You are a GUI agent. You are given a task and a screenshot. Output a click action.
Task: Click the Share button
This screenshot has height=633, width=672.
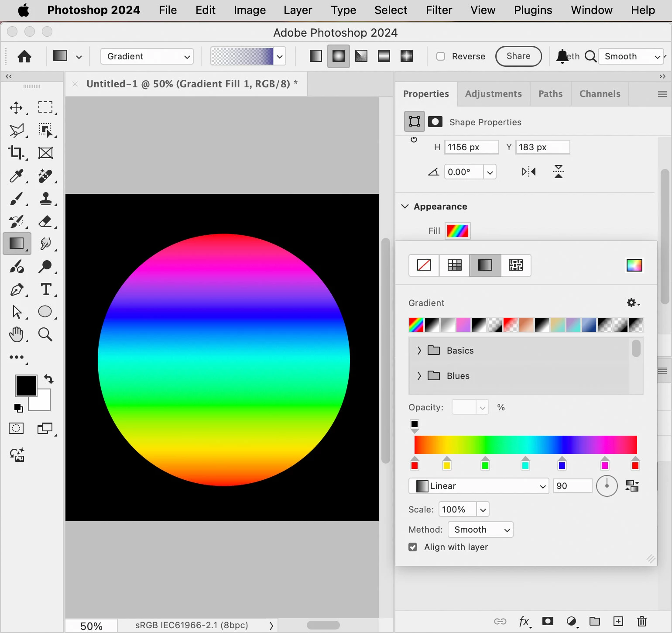518,56
